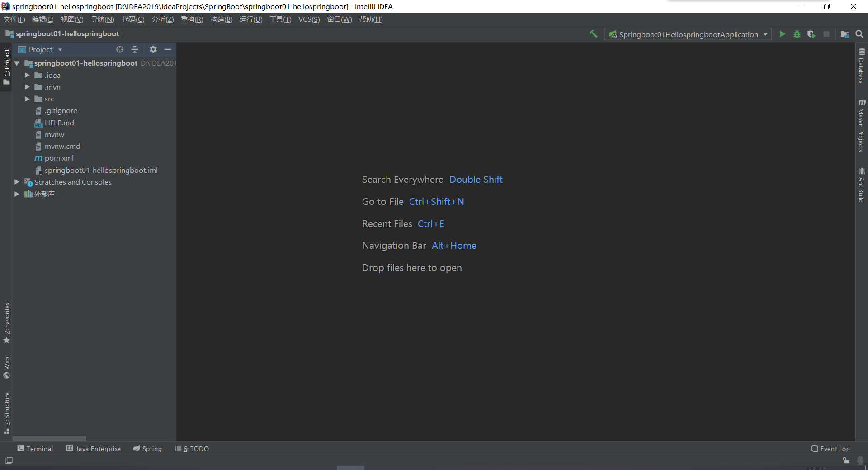Expand the src folder
The height and width of the screenshot is (470, 868).
[27, 99]
